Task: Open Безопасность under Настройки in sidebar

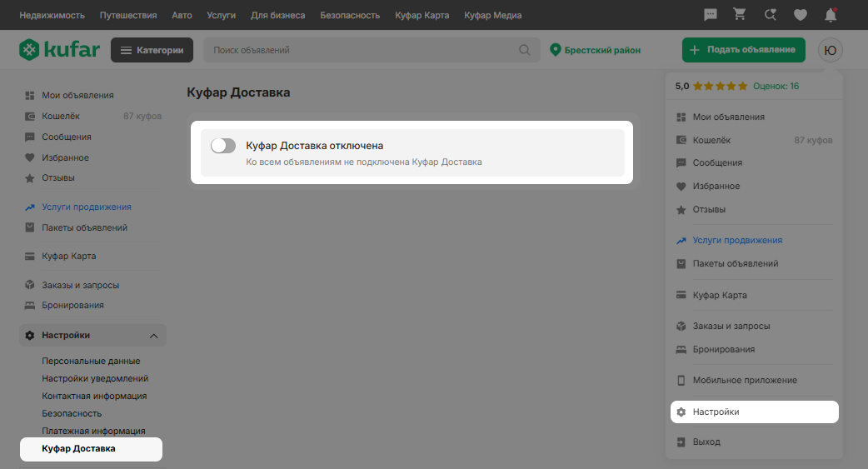Action: [72, 414]
